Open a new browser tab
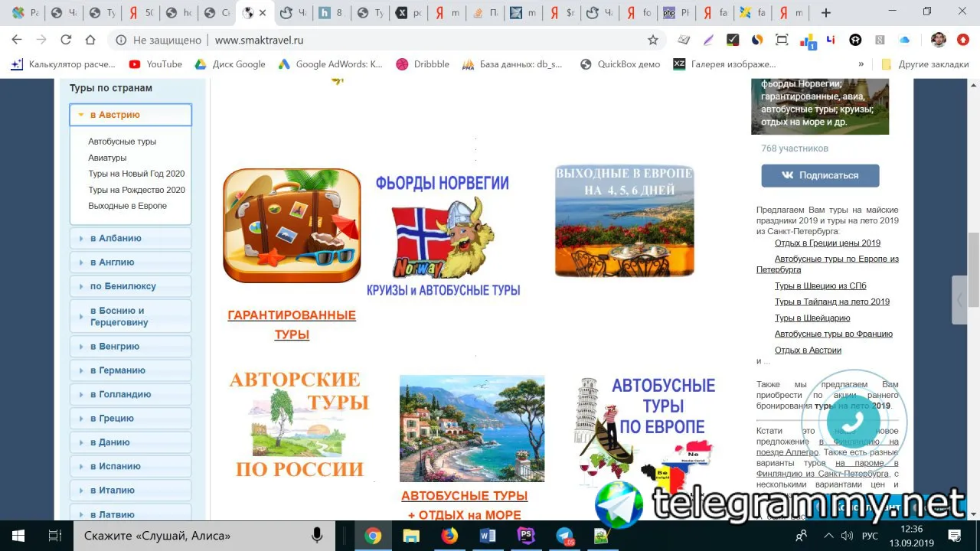980x551 pixels. pos(825,13)
